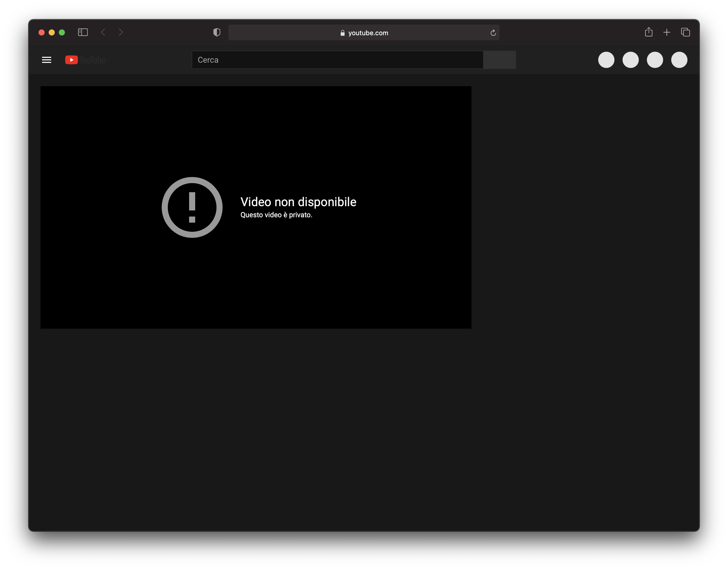Click the exclamation error icon in player
The image size is (728, 569).
[x=192, y=207]
